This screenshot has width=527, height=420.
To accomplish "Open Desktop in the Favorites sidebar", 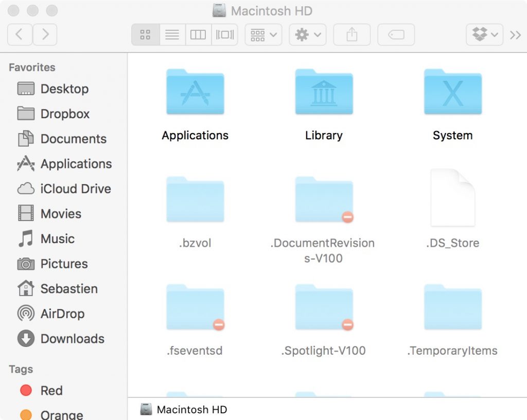I will [64, 89].
